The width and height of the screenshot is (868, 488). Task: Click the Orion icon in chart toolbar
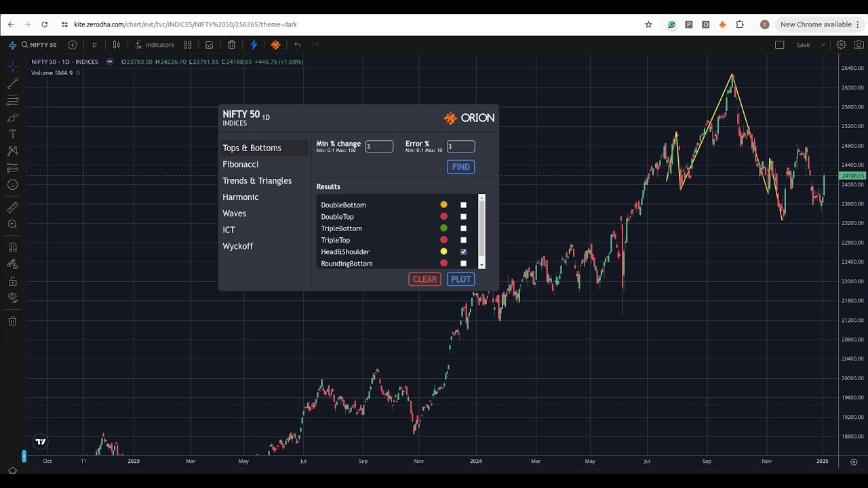click(x=275, y=45)
